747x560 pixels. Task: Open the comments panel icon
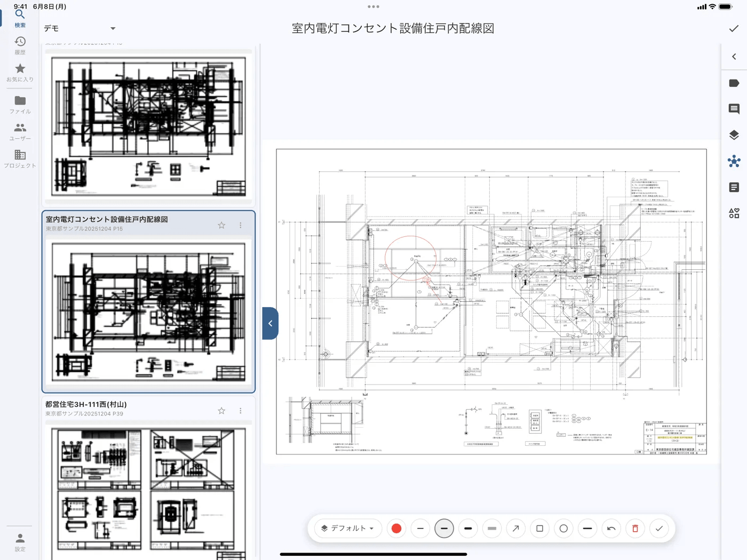tap(734, 109)
